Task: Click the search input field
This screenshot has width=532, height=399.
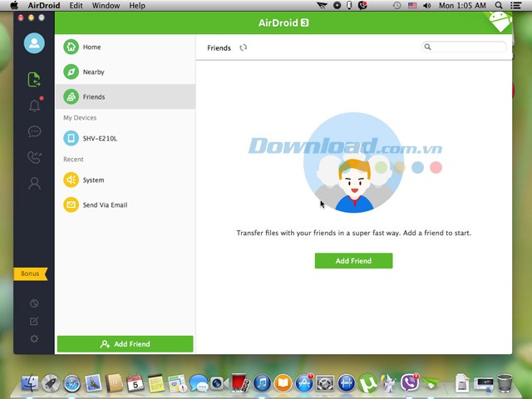Action: (467, 47)
